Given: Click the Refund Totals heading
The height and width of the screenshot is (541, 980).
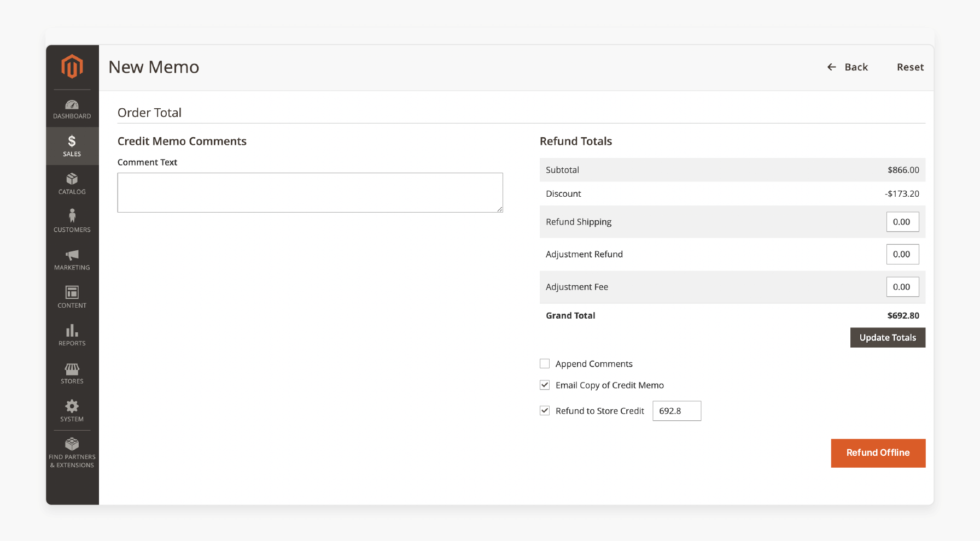Looking at the screenshot, I should (x=576, y=141).
